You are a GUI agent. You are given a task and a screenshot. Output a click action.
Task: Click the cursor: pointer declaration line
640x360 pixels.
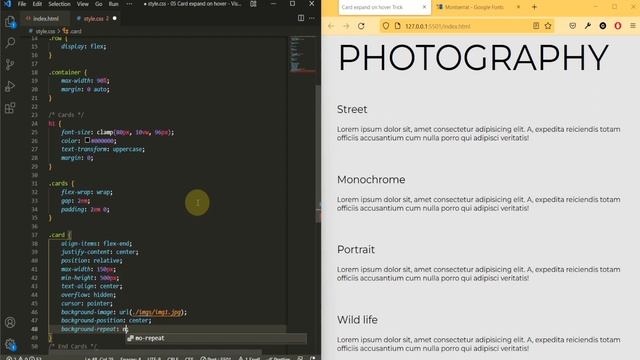click(87, 304)
